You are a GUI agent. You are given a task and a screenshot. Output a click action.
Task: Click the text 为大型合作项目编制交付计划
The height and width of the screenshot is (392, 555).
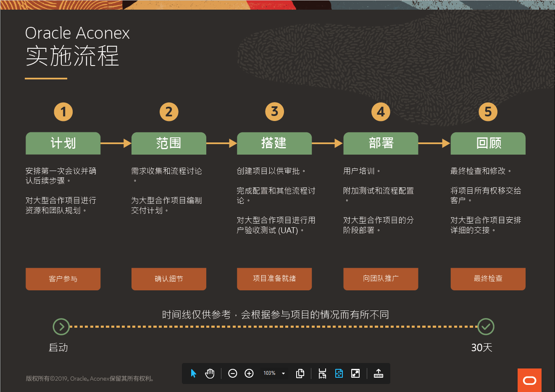pos(166,205)
